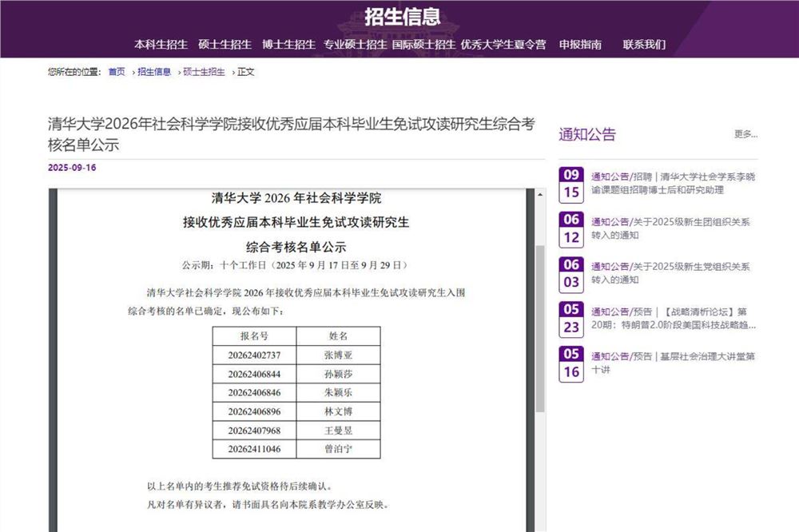Open the 2025级新生团组织关系转入 notice

[671, 228]
